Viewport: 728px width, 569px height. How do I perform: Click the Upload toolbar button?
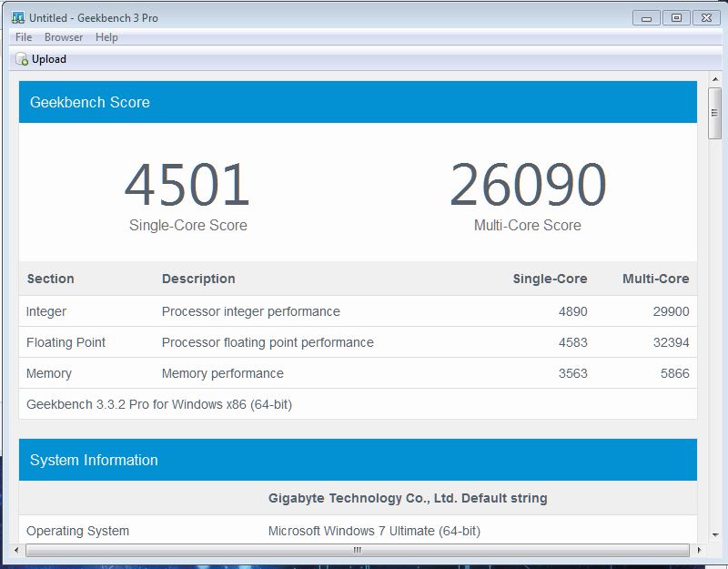point(41,59)
